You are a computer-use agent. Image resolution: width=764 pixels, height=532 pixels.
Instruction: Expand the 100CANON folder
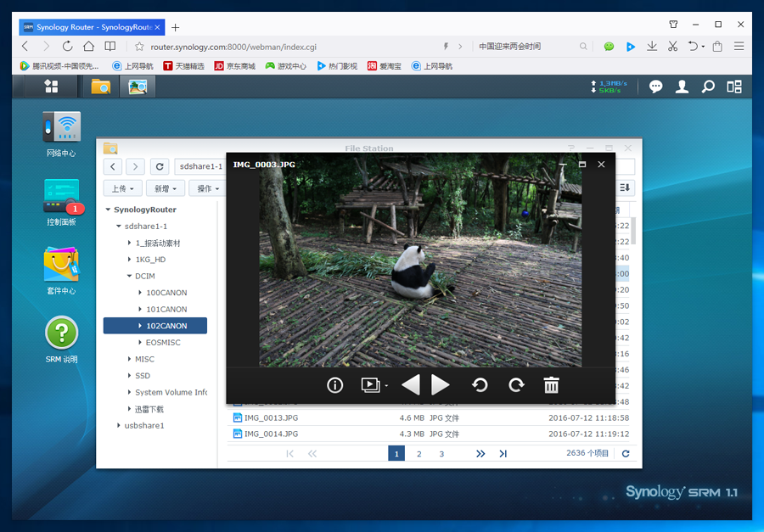click(140, 293)
